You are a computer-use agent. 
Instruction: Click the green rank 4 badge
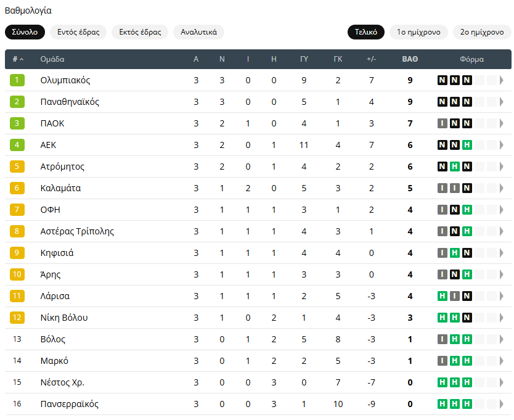tap(17, 145)
